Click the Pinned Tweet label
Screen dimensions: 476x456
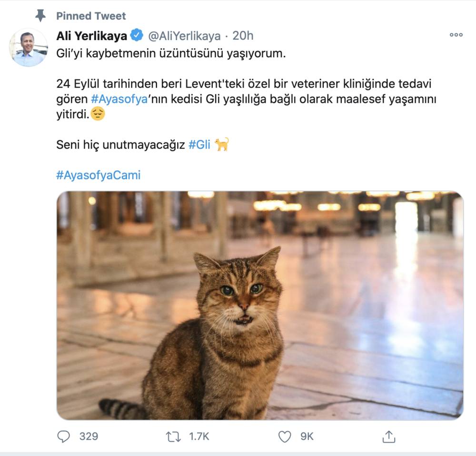pos(91,16)
